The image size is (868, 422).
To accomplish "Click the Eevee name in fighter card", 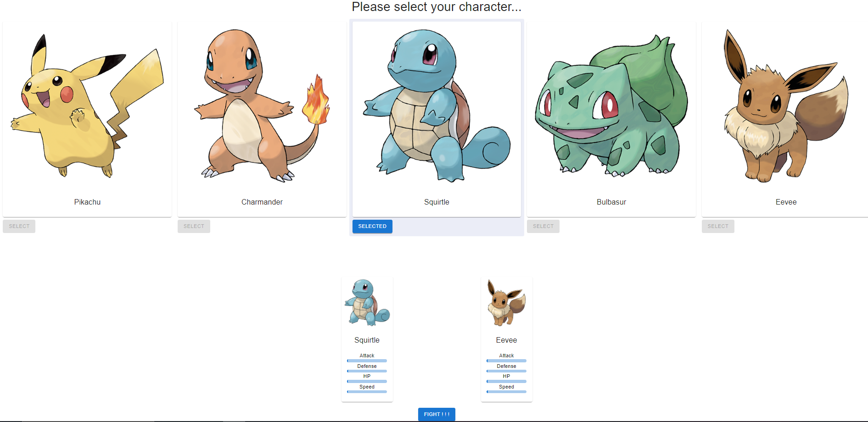I will point(506,340).
